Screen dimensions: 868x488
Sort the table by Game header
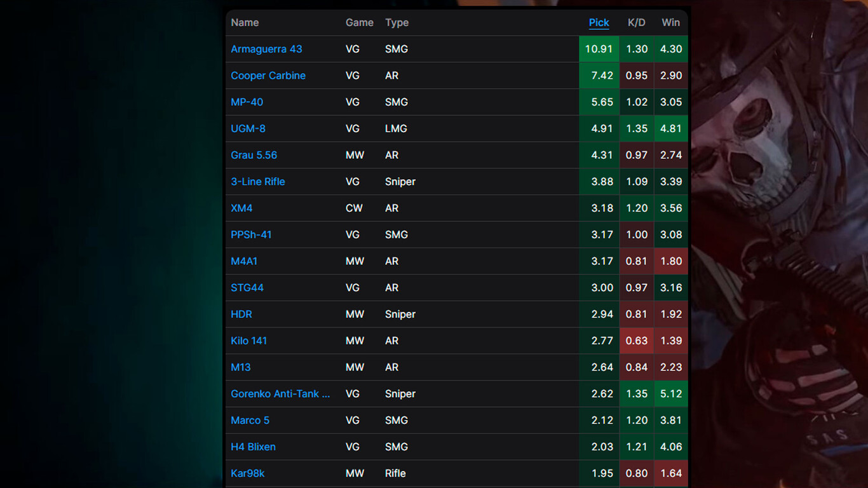[x=359, y=23]
